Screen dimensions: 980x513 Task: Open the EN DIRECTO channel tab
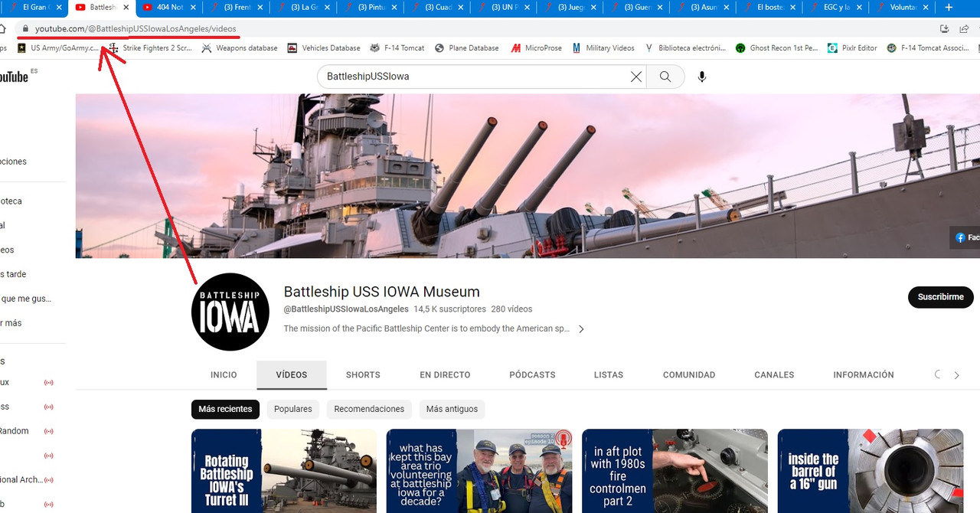(445, 375)
